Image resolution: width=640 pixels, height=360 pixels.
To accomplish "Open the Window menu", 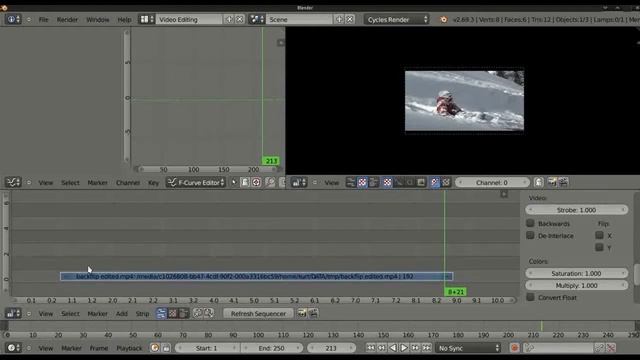I will (x=98, y=20).
